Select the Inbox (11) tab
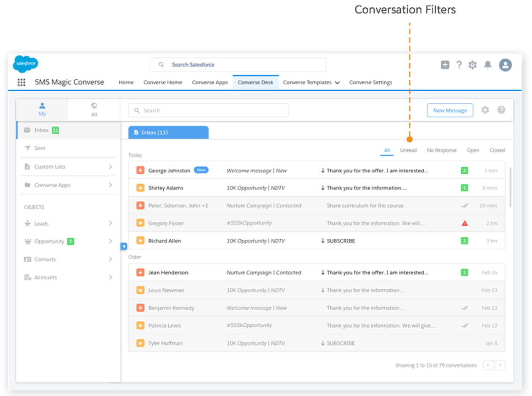The width and height of the screenshot is (532, 396). coord(168,132)
